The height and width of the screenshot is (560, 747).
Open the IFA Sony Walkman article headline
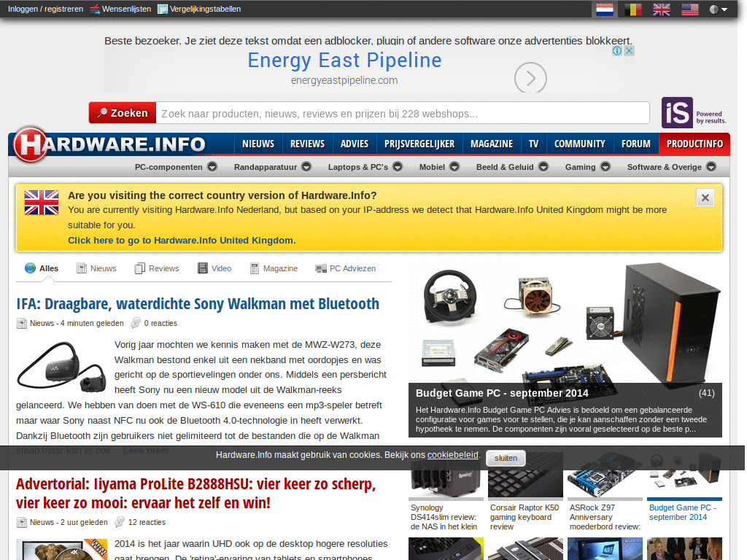[198, 304]
